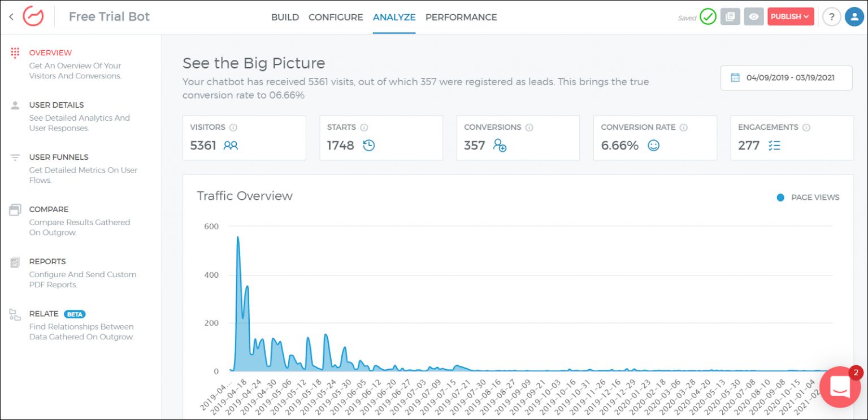Toggle the preview eye icon

point(753,17)
